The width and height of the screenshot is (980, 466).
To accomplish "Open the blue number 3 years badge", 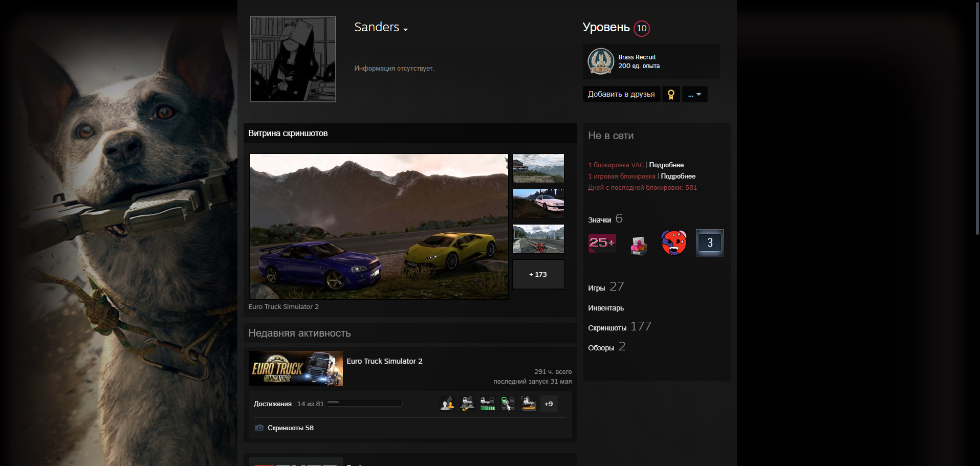I will click(710, 243).
